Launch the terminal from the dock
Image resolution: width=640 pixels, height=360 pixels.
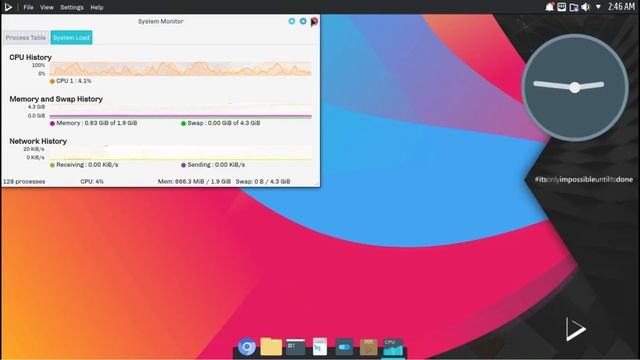[x=296, y=347]
